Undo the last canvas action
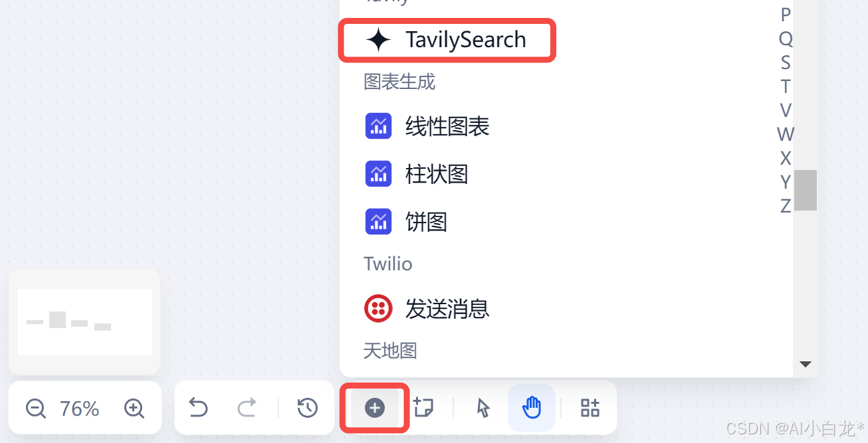 (198, 407)
